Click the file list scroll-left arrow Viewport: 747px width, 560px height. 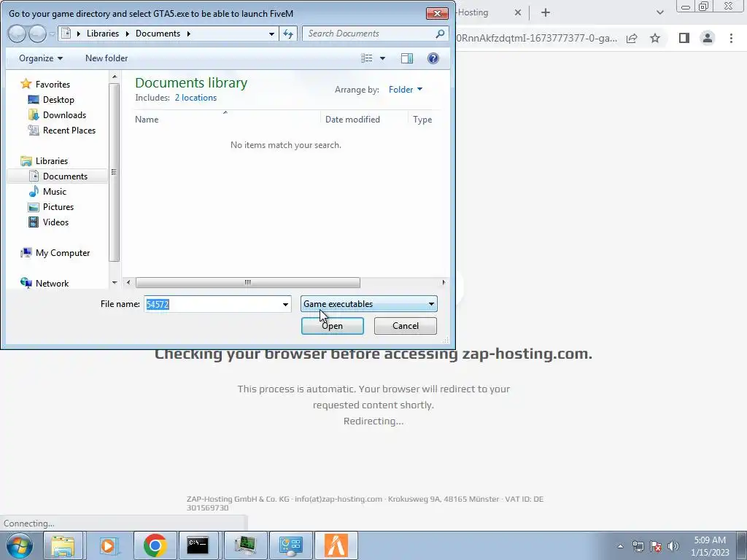point(128,282)
